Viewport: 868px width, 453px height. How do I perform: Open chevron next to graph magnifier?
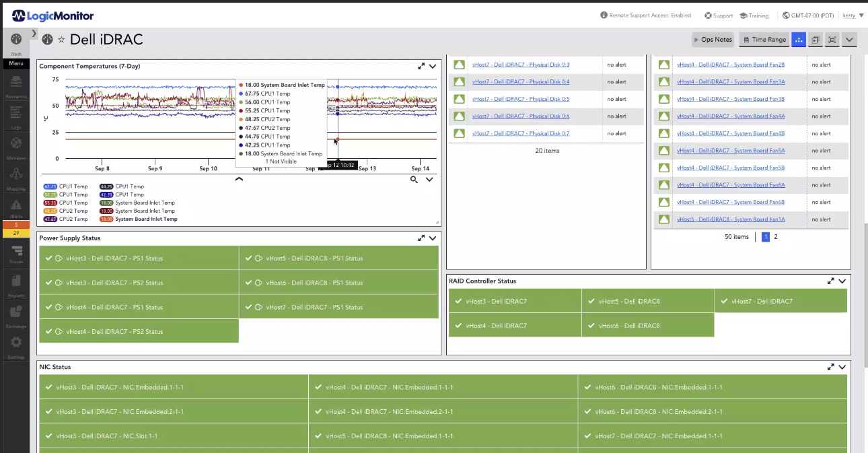tap(429, 180)
